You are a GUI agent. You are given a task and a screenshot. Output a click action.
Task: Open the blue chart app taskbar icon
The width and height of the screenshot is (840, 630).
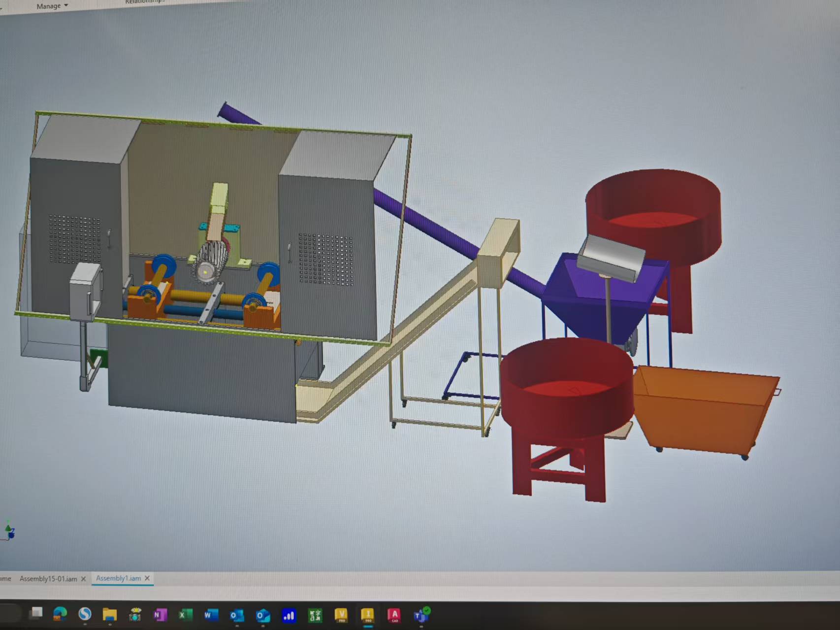[x=289, y=615]
